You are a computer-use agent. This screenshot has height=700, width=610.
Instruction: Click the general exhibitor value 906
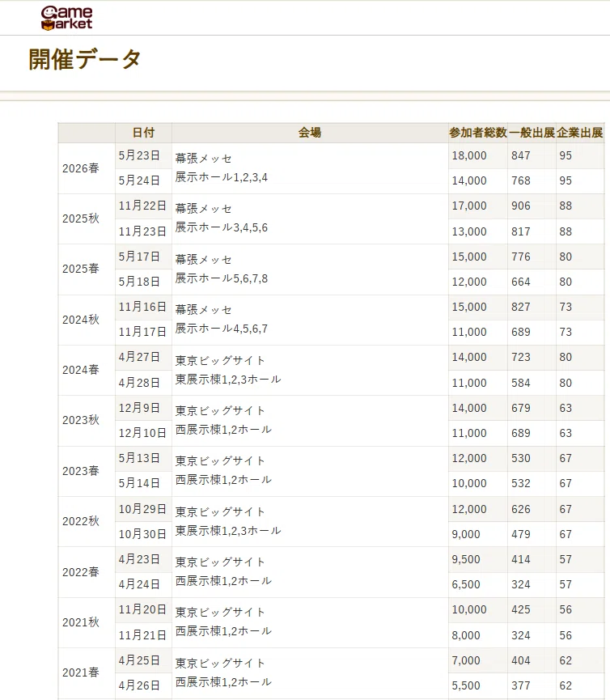pyautogui.click(x=521, y=206)
